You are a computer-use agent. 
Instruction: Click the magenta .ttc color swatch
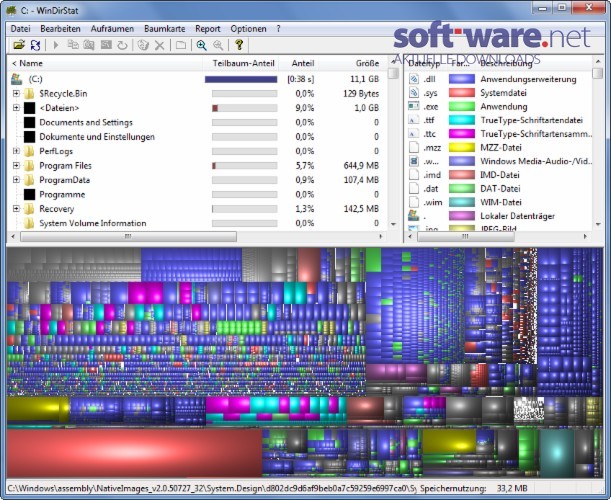[x=462, y=134]
